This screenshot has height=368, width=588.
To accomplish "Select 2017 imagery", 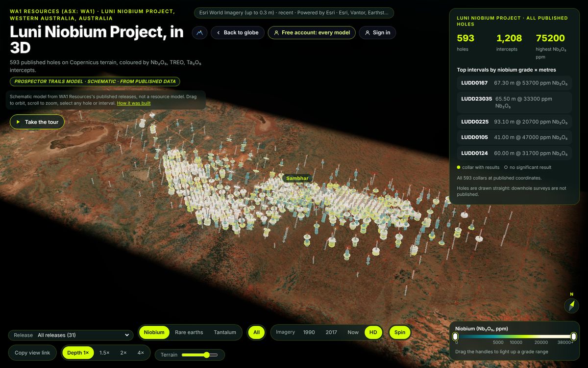I will point(331,332).
